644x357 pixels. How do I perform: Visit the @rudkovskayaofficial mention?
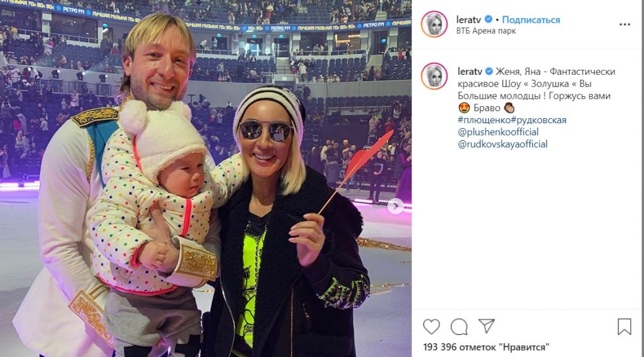pos(502,144)
